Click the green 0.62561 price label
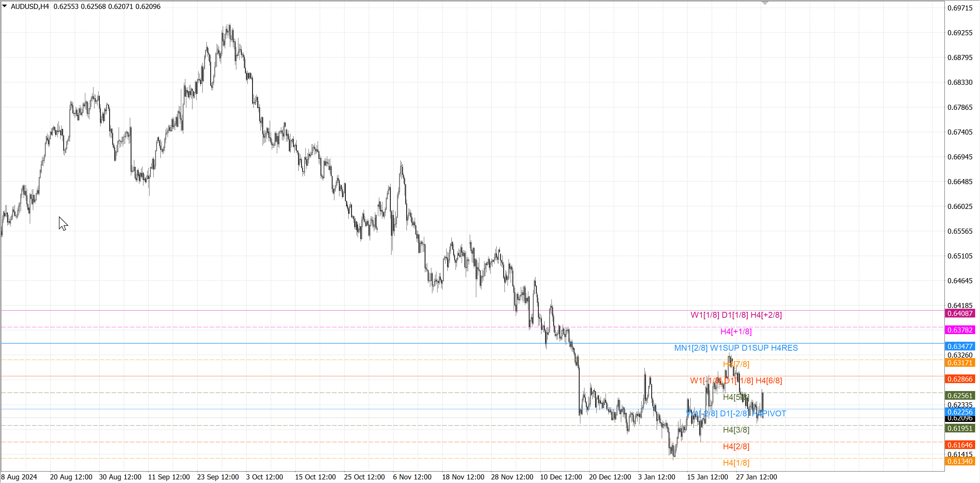The height and width of the screenshot is (483, 980). coord(960,395)
